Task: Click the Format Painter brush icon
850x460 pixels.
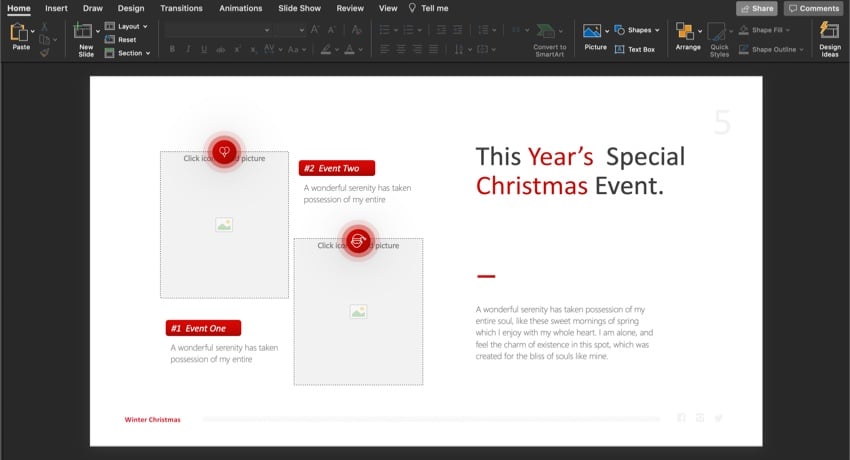Action: [x=46, y=53]
